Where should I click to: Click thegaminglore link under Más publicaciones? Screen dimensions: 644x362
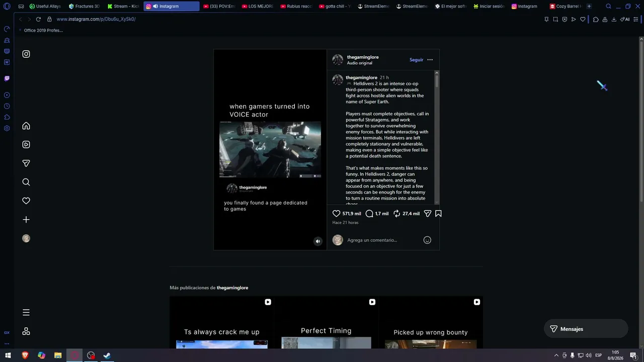click(x=232, y=288)
